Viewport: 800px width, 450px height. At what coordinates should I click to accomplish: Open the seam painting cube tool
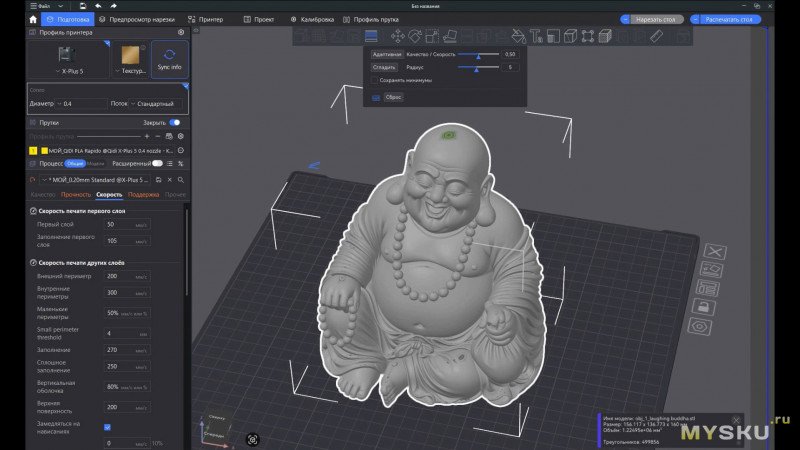[x=605, y=36]
